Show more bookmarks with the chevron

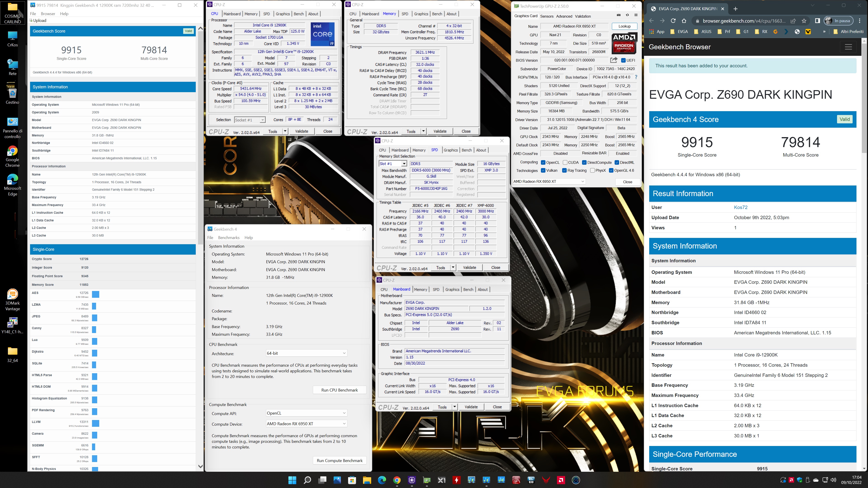(x=824, y=32)
